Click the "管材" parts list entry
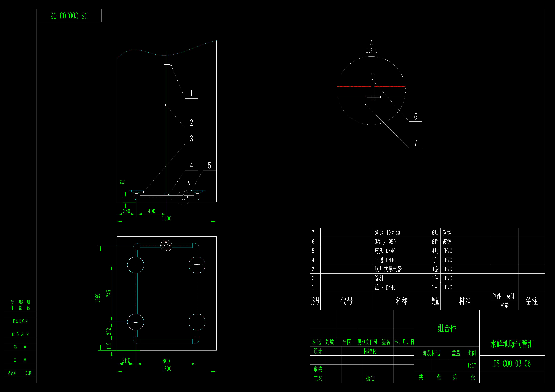The height and width of the screenshot is (392, 555). 379,278
